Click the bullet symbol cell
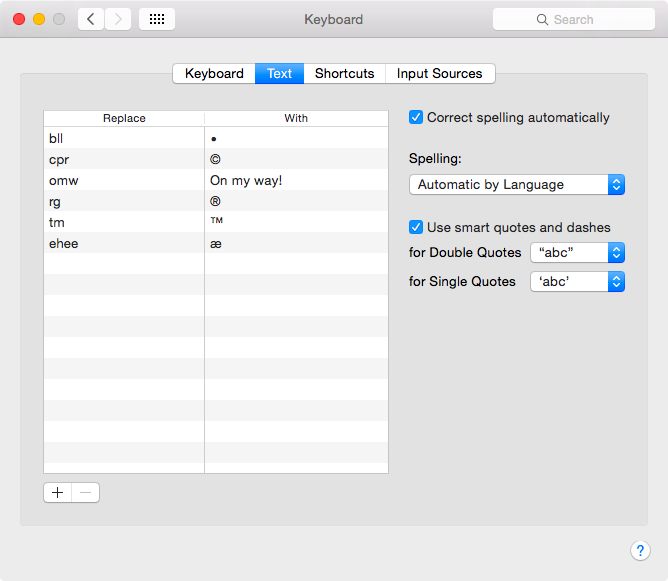 point(297,138)
